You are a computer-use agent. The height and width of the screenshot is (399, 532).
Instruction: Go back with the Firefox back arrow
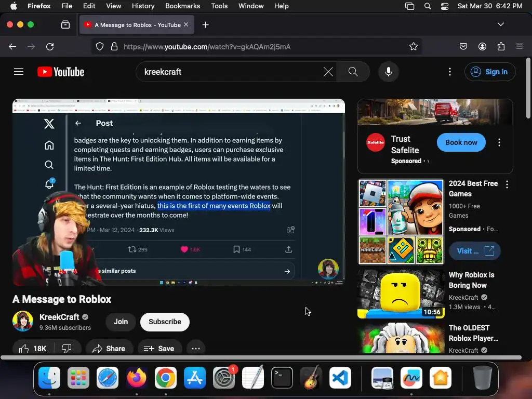pyautogui.click(x=12, y=46)
